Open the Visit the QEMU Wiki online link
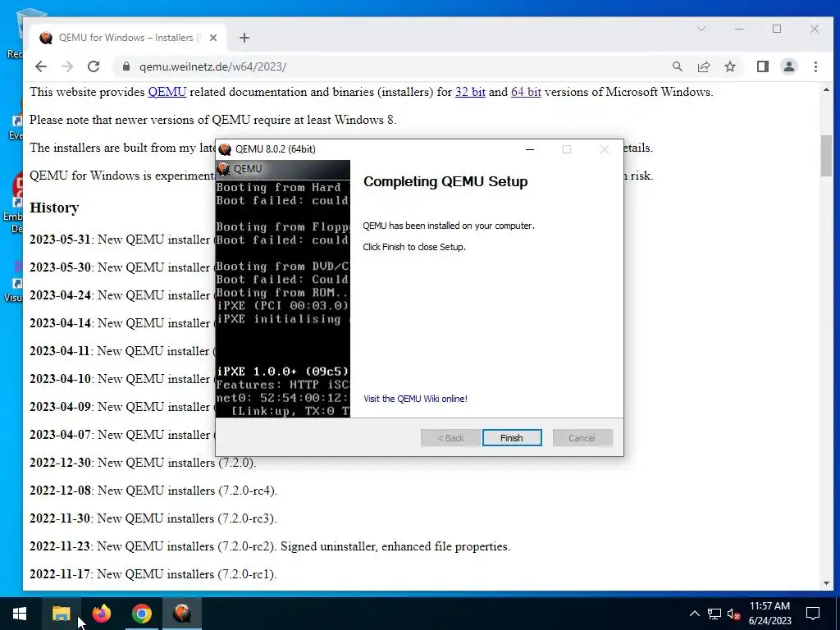The width and height of the screenshot is (840, 630). [x=415, y=399]
